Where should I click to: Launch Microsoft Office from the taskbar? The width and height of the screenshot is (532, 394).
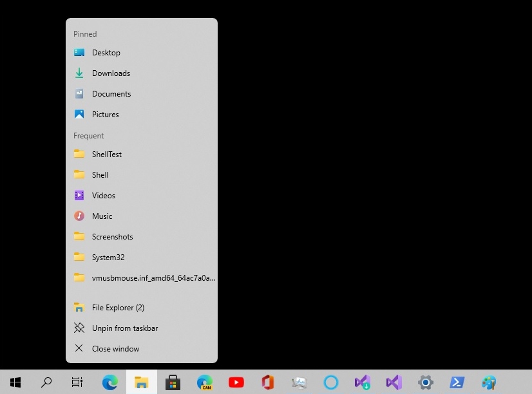click(x=268, y=382)
